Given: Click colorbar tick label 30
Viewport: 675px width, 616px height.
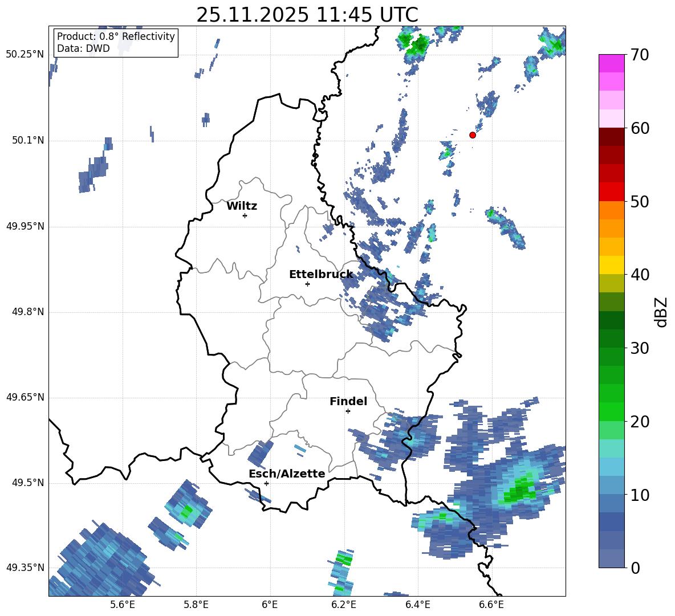Looking at the screenshot, I should [x=640, y=348].
